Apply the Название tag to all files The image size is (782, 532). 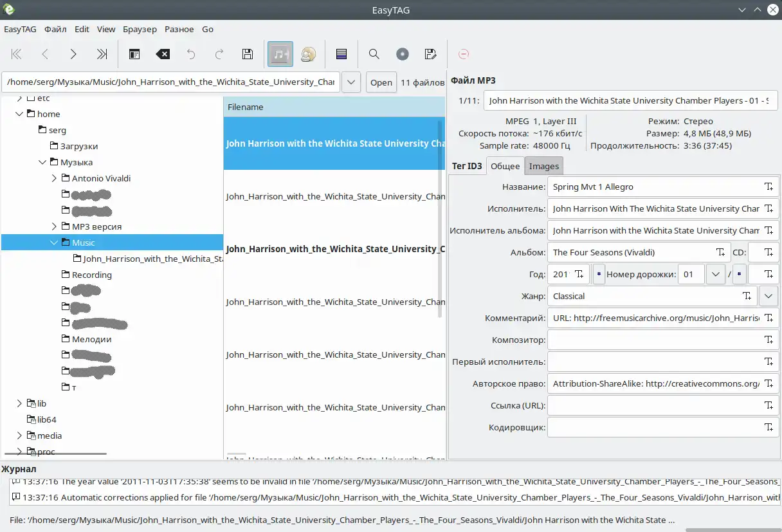tap(769, 187)
